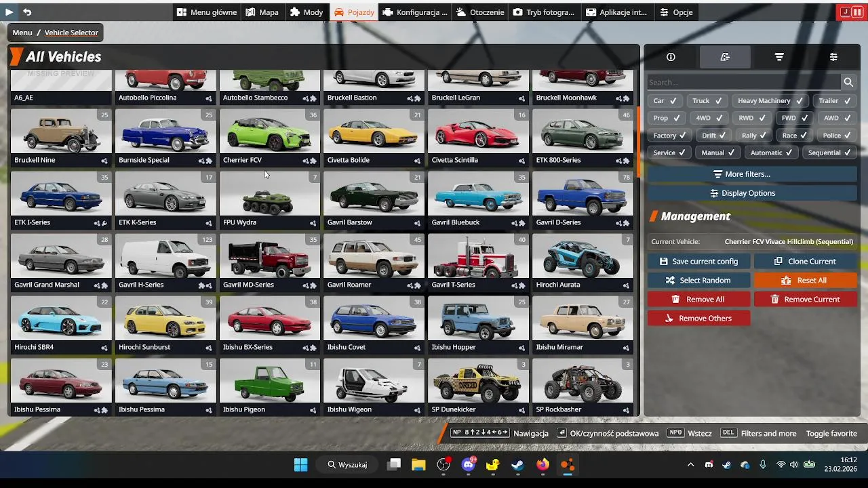Click the rubber duck taskbar icon
The height and width of the screenshot is (488, 868).
493,465
